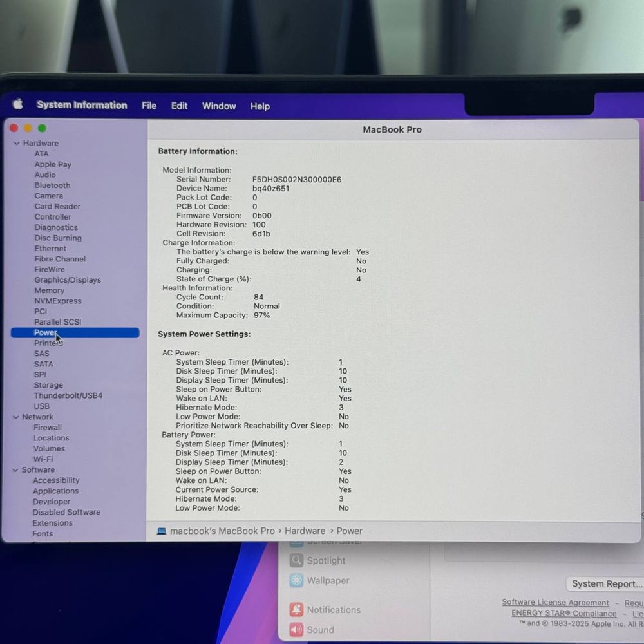
Task: Select Card Reader in the sidebar
Action: [57, 207]
